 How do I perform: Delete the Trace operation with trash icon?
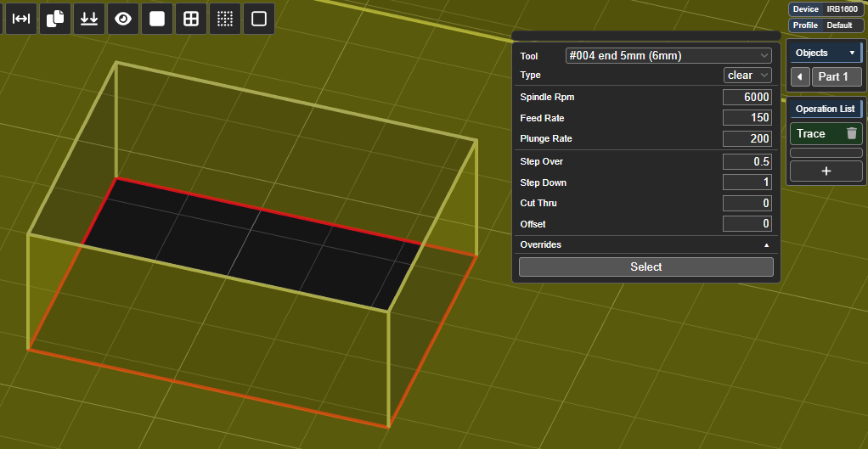(851, 133)
